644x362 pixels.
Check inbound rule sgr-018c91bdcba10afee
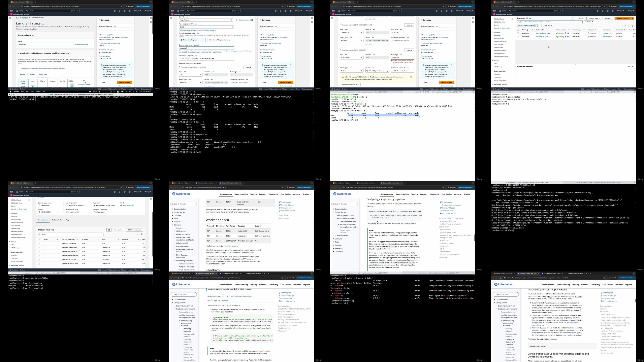click(x=39, y=248)
